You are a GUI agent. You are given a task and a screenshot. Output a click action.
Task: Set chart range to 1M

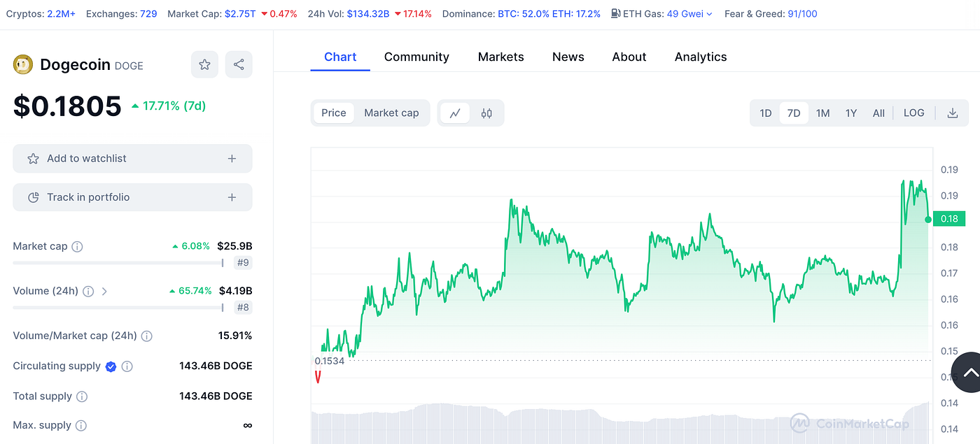(823, 113)
